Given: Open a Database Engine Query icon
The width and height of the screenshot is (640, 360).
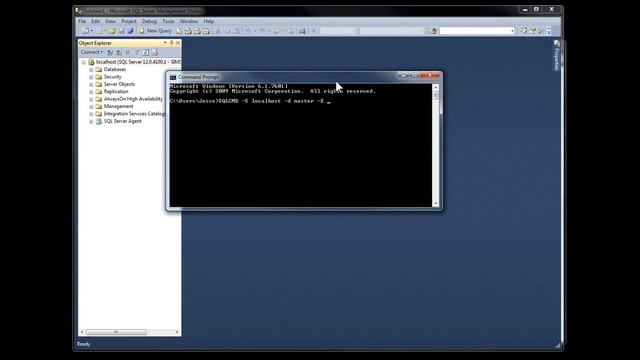Looking at the screenshot, I should pyautogui.click(x=179, y=31).
